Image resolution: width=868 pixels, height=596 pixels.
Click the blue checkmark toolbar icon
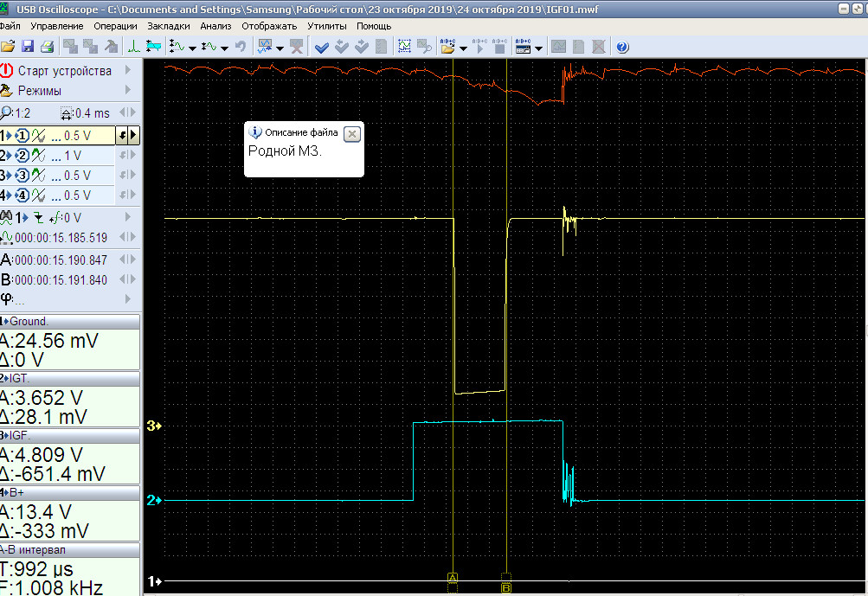(322, 47)
